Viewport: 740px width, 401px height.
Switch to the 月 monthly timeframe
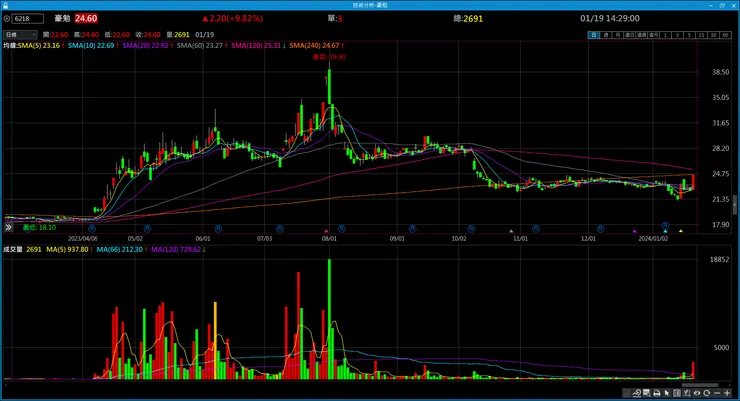click(618, 35)
